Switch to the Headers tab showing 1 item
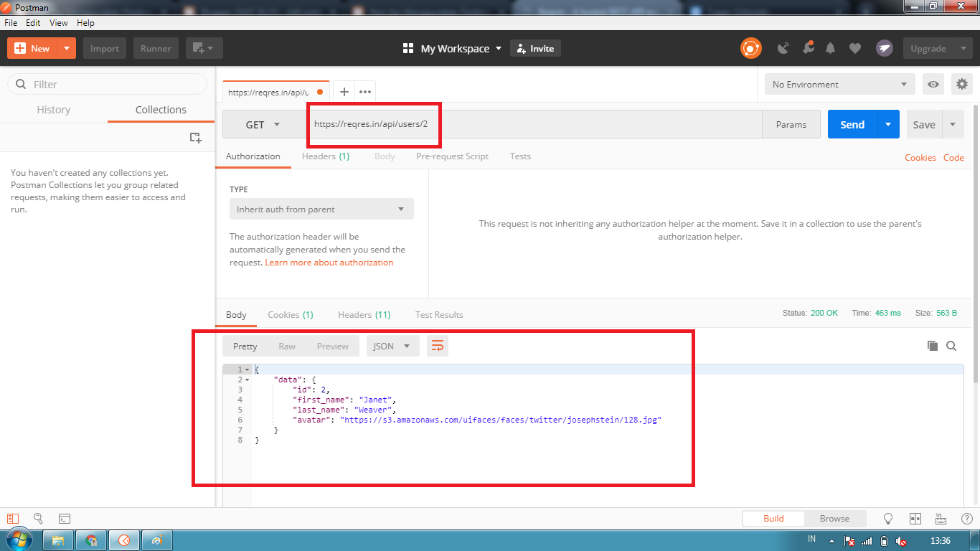 click(x=326, y=156)
